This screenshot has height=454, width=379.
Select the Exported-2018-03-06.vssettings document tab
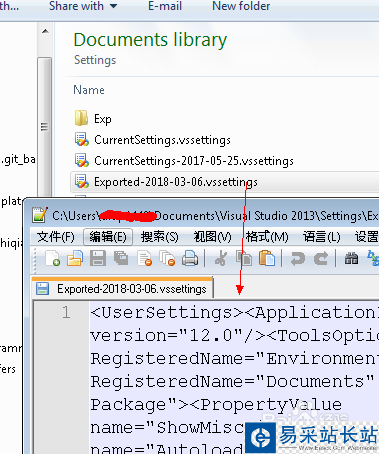pyautogui.click(x=122, y=288)
